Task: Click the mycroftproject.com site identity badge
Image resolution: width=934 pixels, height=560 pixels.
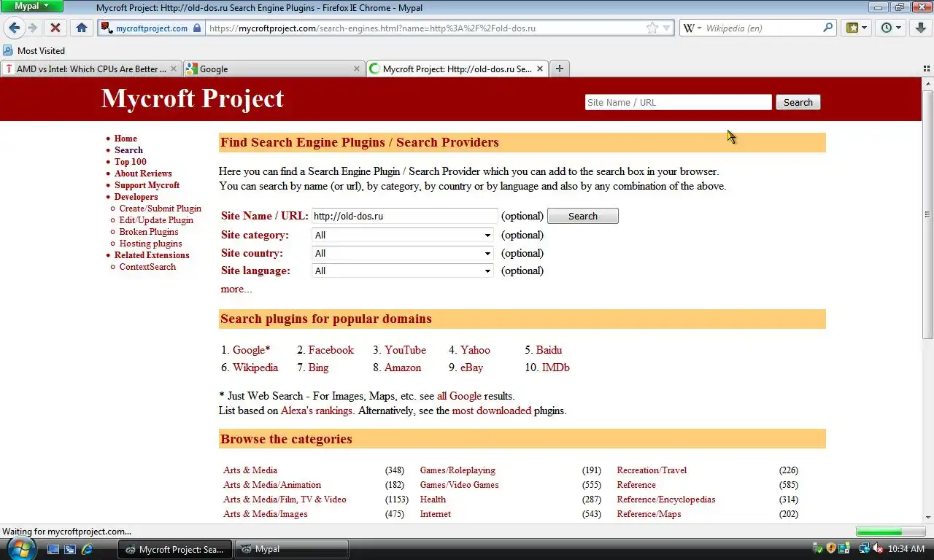Action: coord(150,28)
